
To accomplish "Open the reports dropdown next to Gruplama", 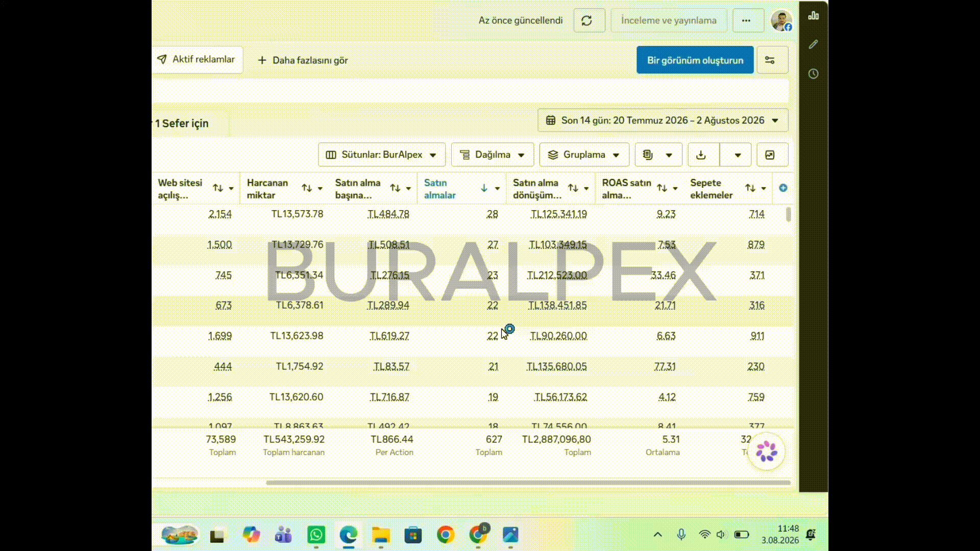I will tap(658, 155).
